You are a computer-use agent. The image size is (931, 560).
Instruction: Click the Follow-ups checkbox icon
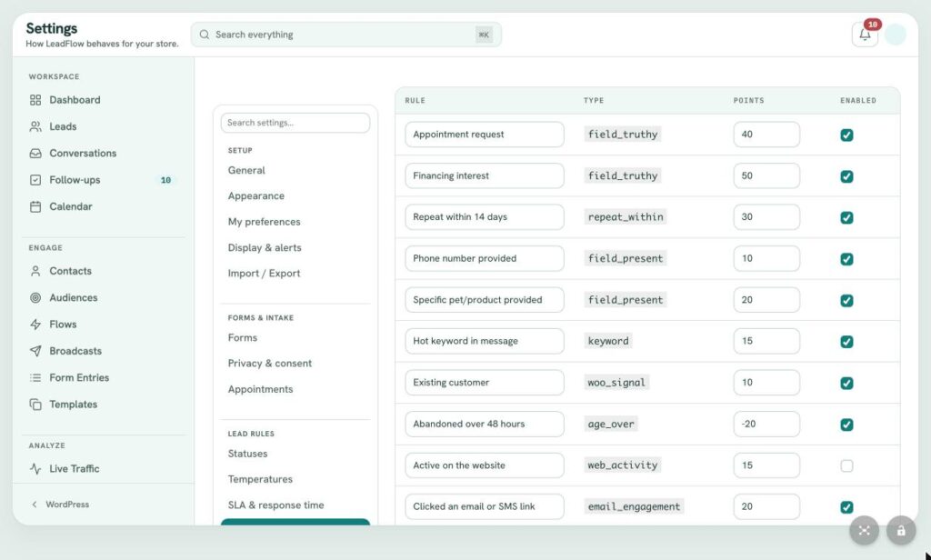tap(35, 180)
